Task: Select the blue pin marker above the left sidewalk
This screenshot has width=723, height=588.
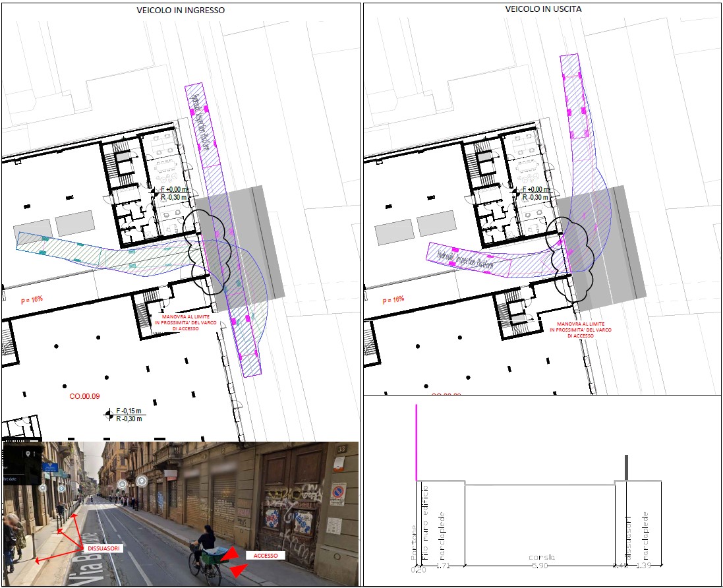Action: (62, 488)
